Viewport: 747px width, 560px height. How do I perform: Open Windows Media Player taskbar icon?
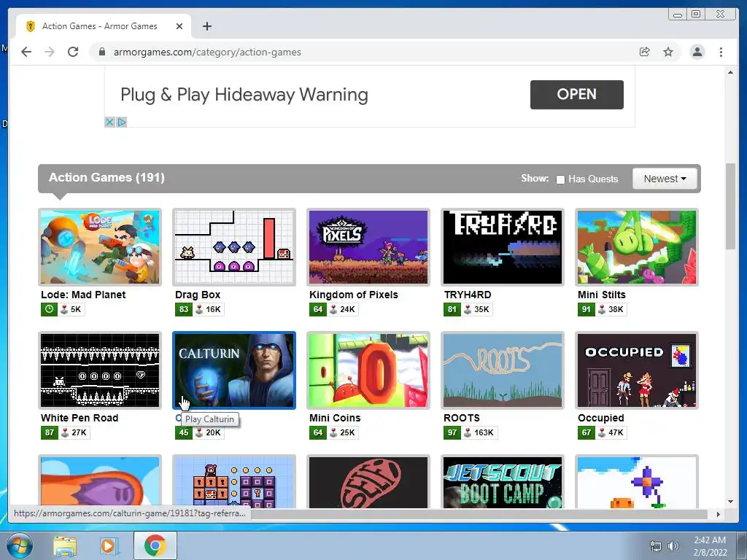click(x=109, y=546)
